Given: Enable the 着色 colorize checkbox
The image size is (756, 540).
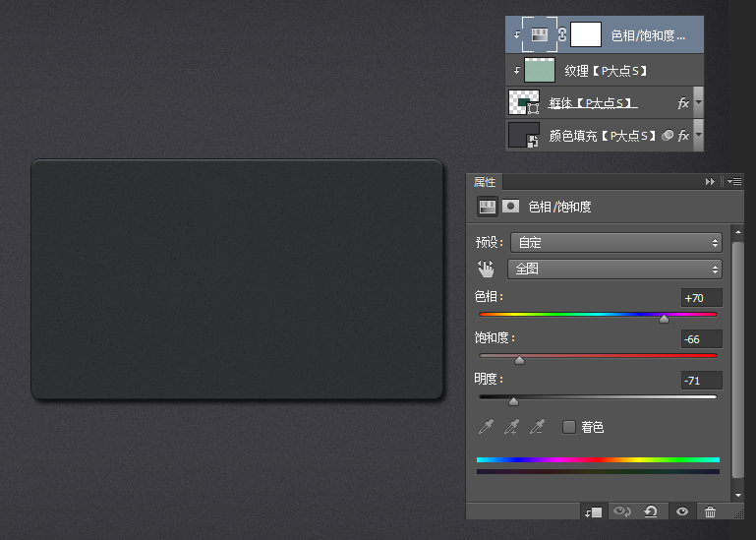Looking at the screenshot, I should click(x=569, y=427).
